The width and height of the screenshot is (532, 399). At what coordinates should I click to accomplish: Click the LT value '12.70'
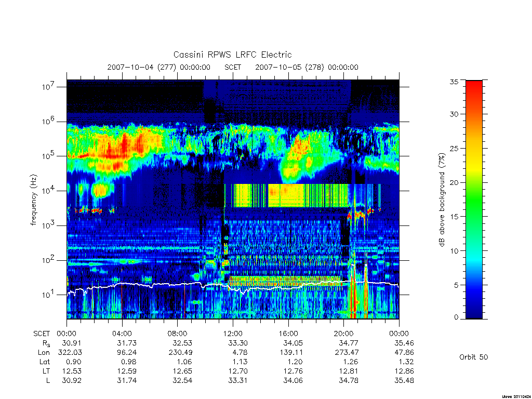pos(238,371)
